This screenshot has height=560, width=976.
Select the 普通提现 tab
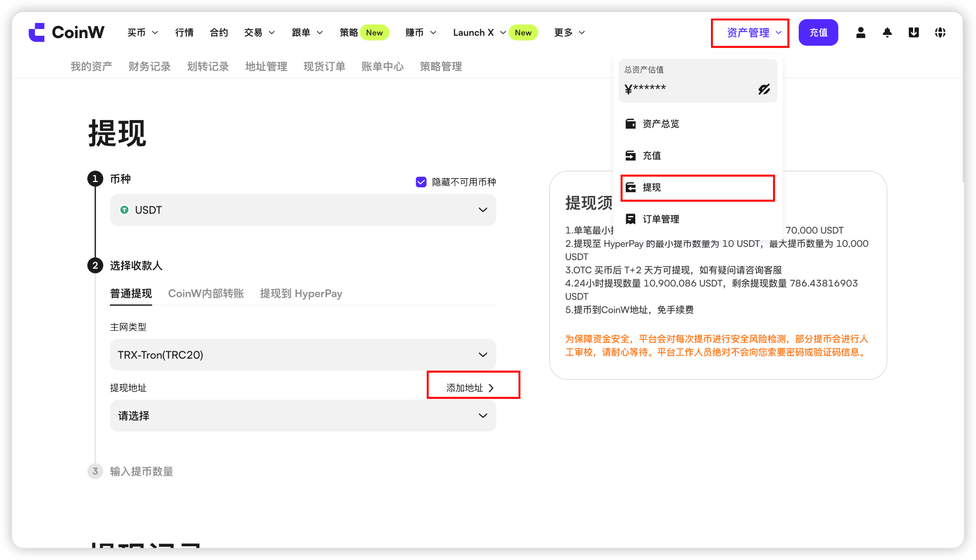pos(131,294)
